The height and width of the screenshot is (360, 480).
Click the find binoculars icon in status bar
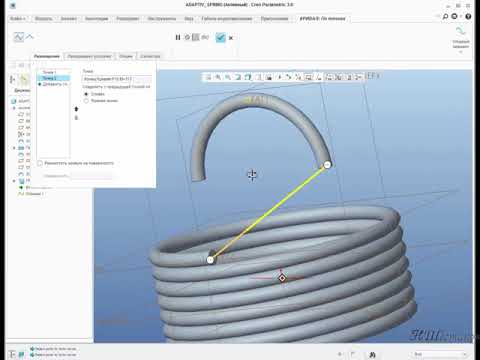click(x=372, y=354)
